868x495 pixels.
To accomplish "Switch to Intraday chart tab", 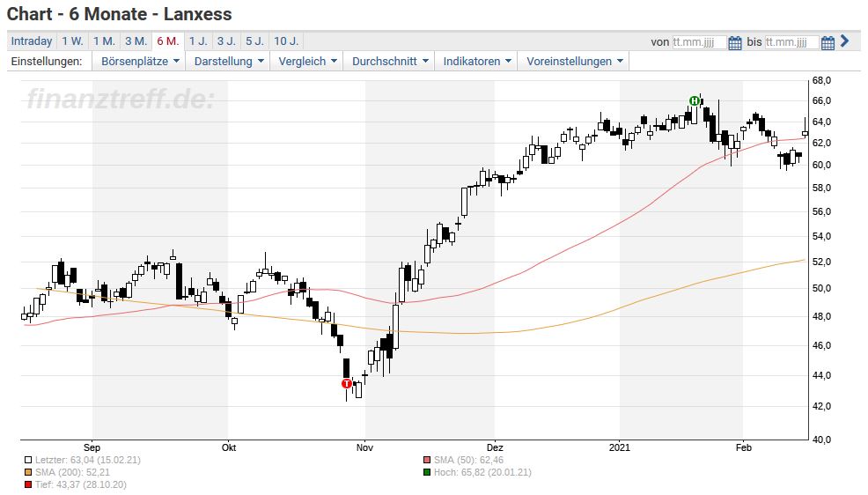I will click(32, 41).
